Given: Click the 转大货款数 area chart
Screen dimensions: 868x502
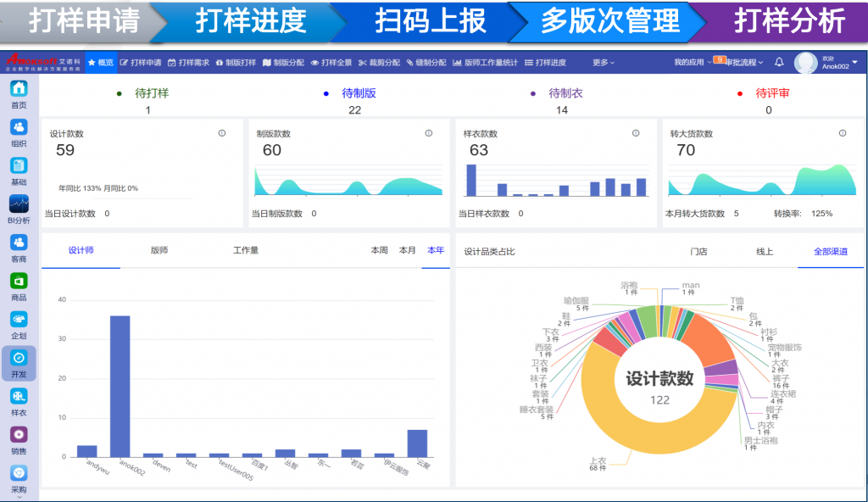Looking at the screenshot, I should point(762,181).
